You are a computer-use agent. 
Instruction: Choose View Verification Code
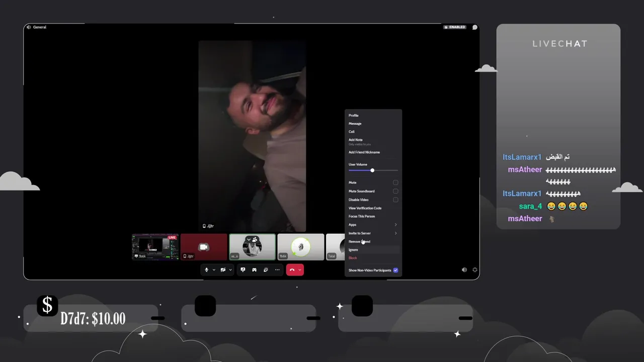(x=373, y=208)
